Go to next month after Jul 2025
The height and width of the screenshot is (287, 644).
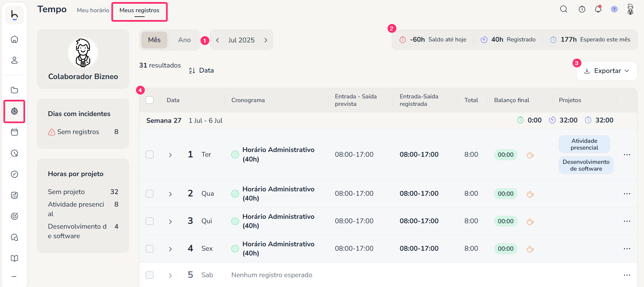[x=266, y=40]
